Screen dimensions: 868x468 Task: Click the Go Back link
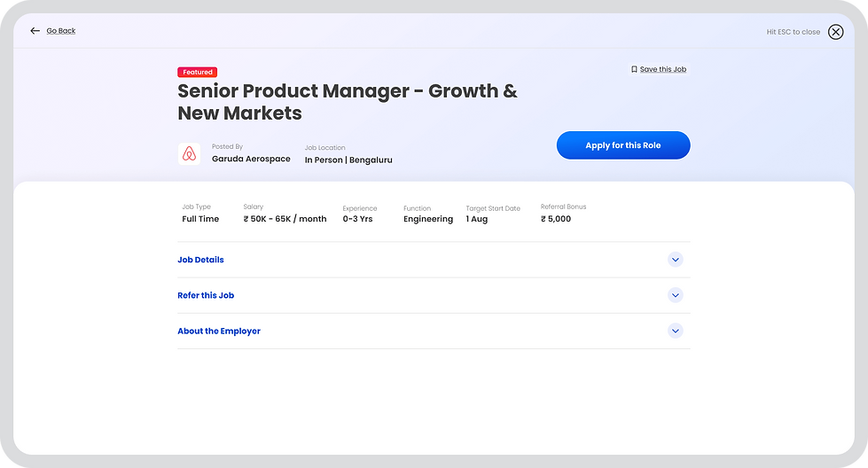point(61,31)
